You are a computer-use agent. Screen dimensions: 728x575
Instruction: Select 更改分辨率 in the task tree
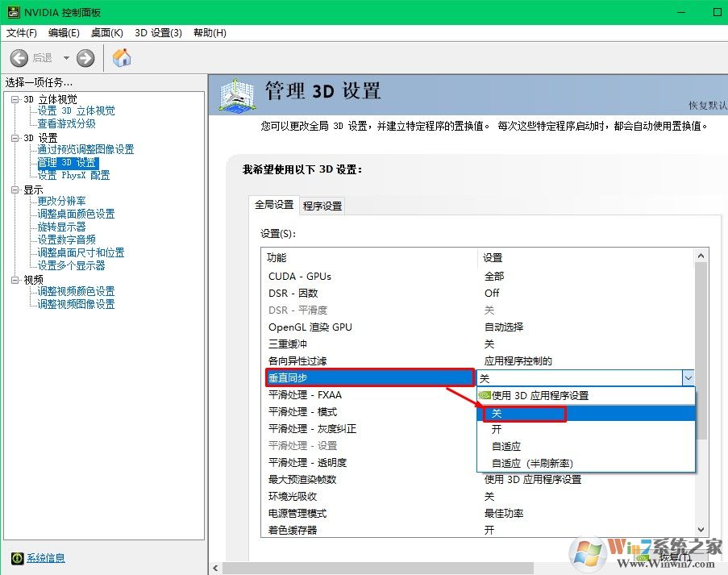61,201
